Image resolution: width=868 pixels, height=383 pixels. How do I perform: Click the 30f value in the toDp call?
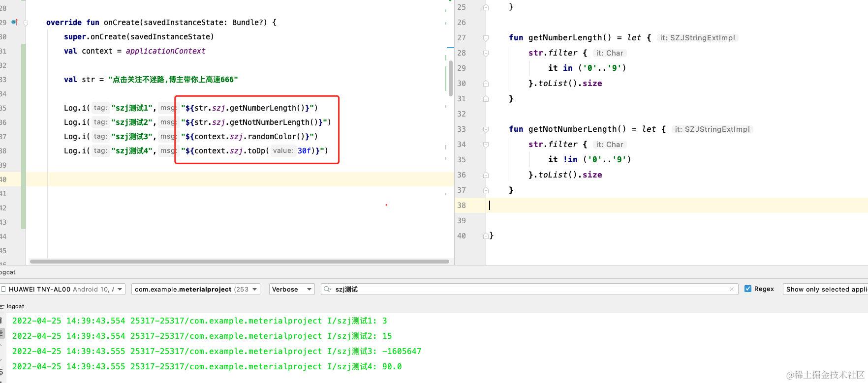[304, 150]
